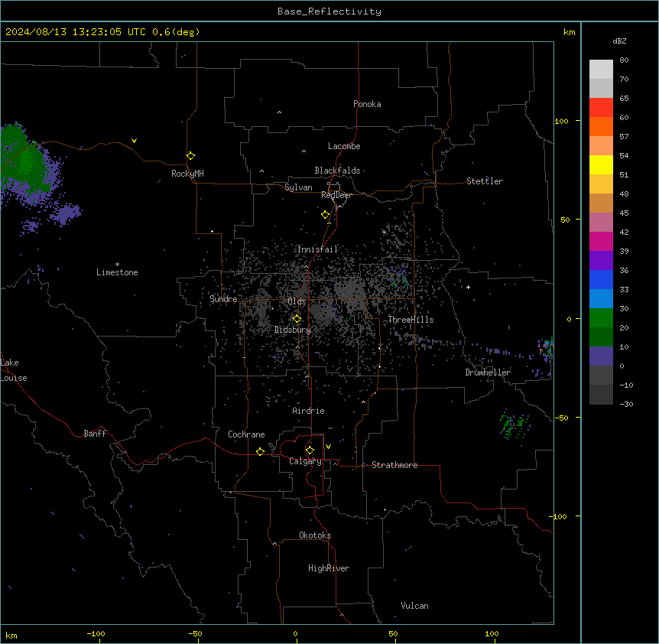Click the Sundre town label

(x=223, y=299)
